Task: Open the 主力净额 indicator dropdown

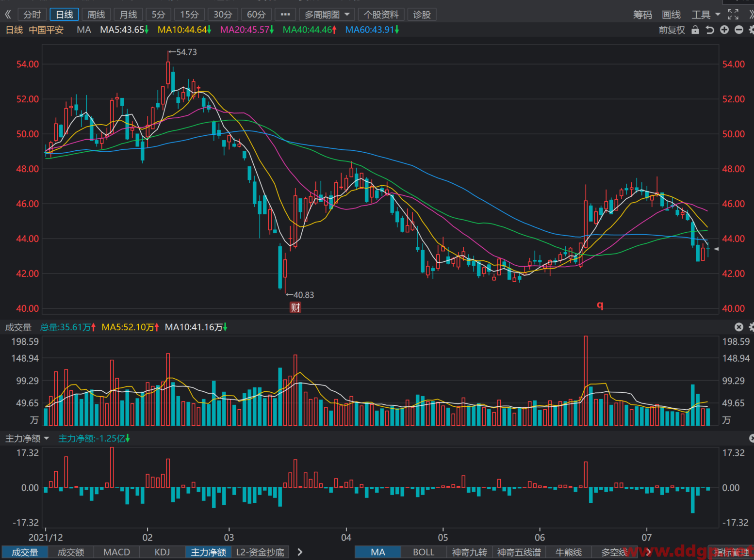Action: click(x=27, y=439)
